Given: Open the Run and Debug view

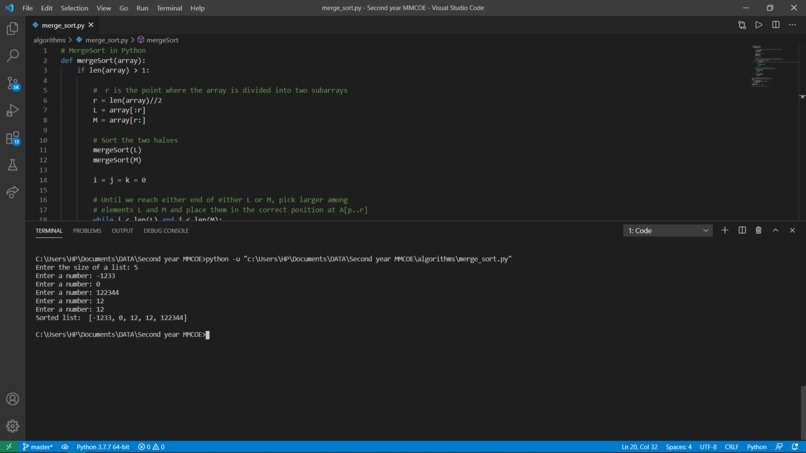Looking at the screenshot, I should (12, 110).
